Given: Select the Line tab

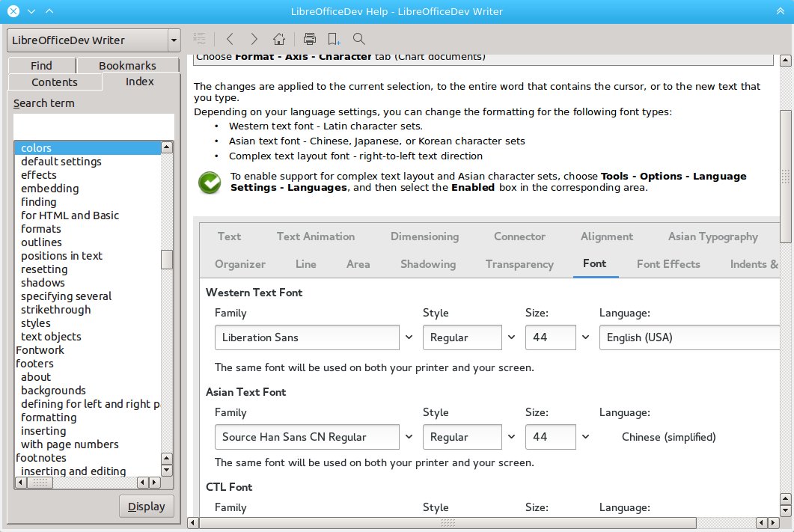Looking at the screenshot, I should pyautogui.click(x=306, y=263).
